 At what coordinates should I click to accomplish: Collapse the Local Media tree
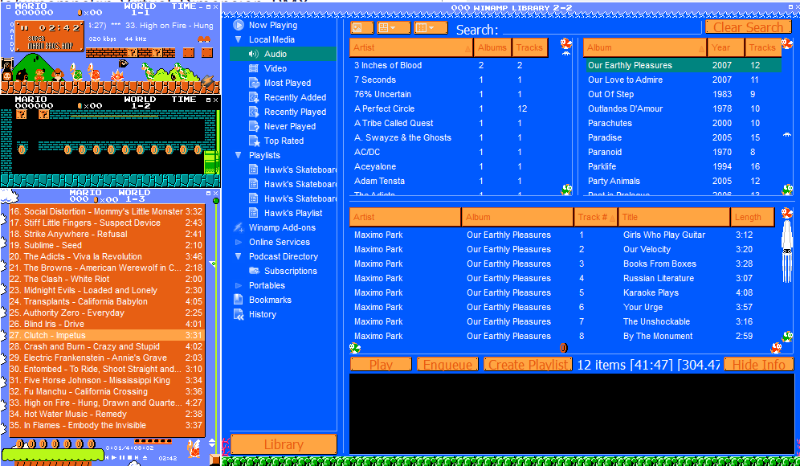[238, 39]
